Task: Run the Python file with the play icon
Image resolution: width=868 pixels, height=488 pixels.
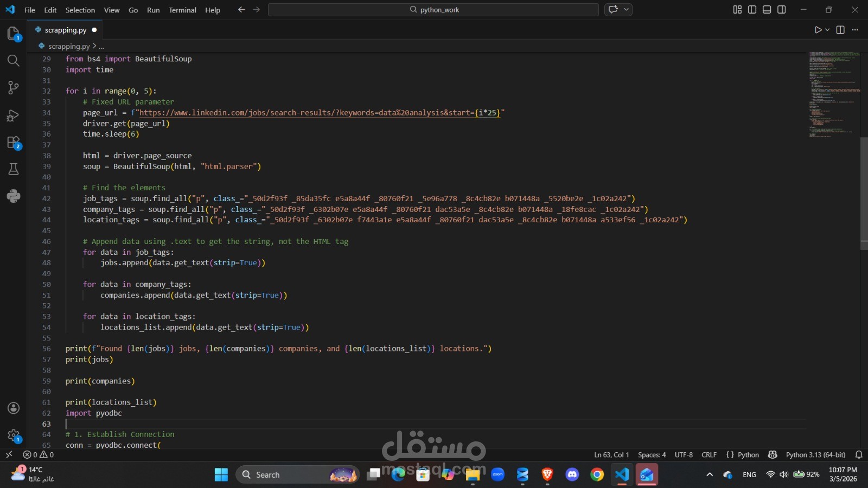Action: 818,30
